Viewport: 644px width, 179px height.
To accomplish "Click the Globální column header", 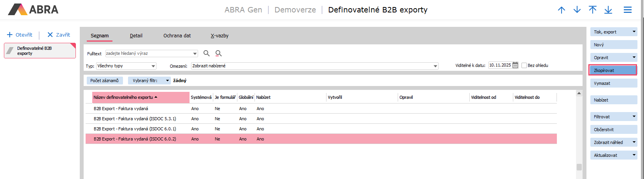I will tap(246, 97).
